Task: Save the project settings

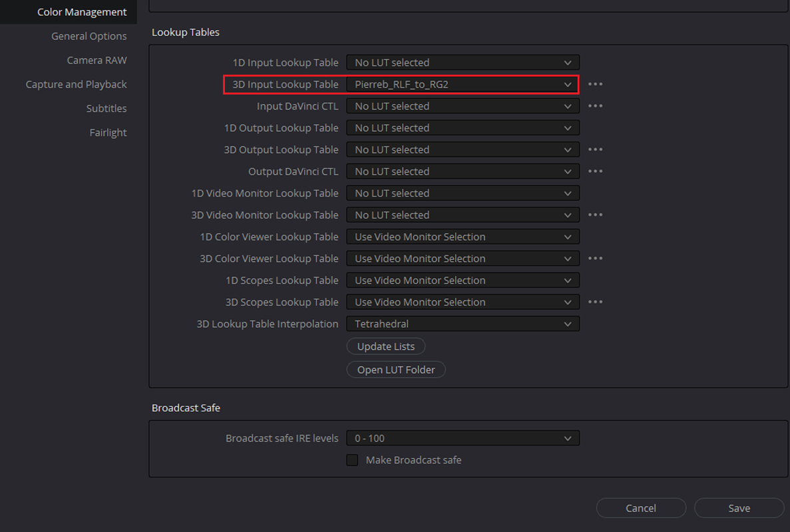Action: pyautogui.click(x=739, y=508)
